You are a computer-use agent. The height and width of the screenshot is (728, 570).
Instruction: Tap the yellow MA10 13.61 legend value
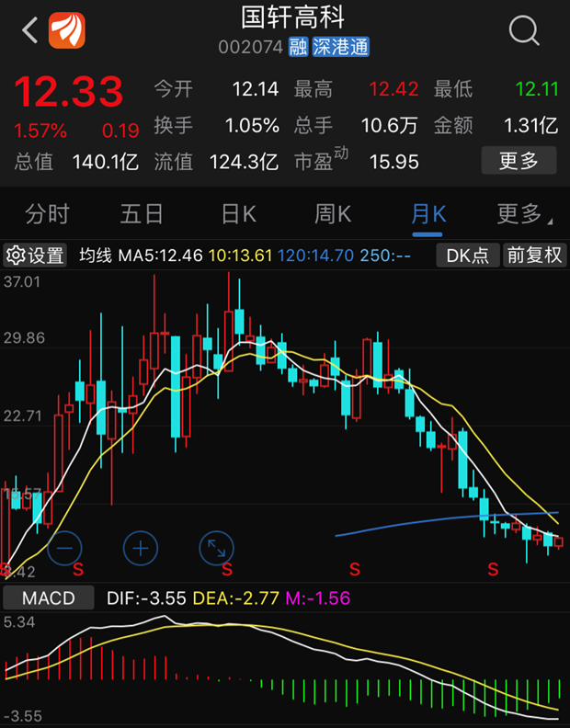[241, 256]
